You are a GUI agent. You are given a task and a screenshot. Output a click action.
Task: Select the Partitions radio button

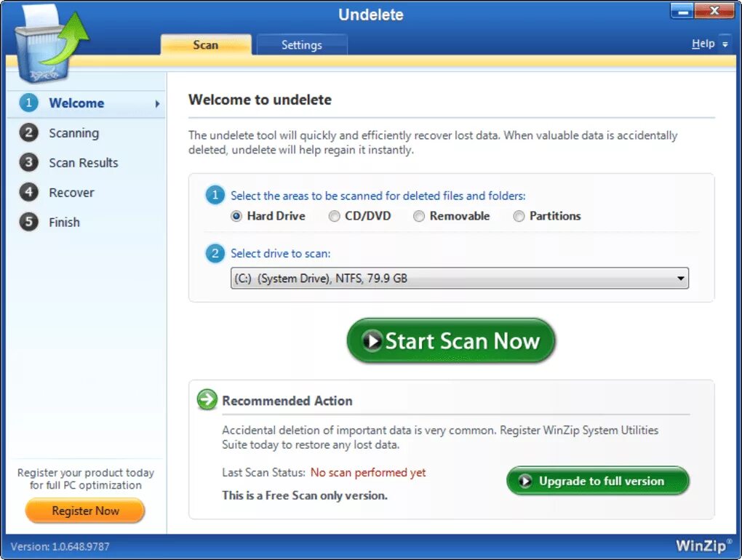click(519, 216)
